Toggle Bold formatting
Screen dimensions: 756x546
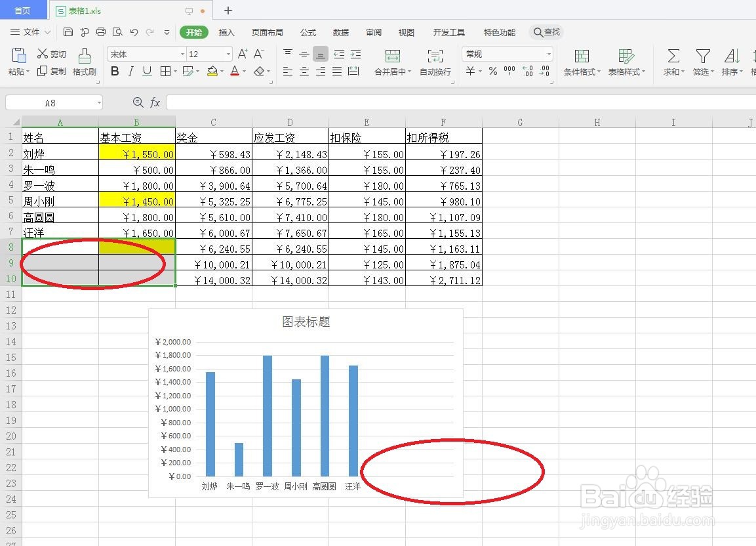coord(115,72)
